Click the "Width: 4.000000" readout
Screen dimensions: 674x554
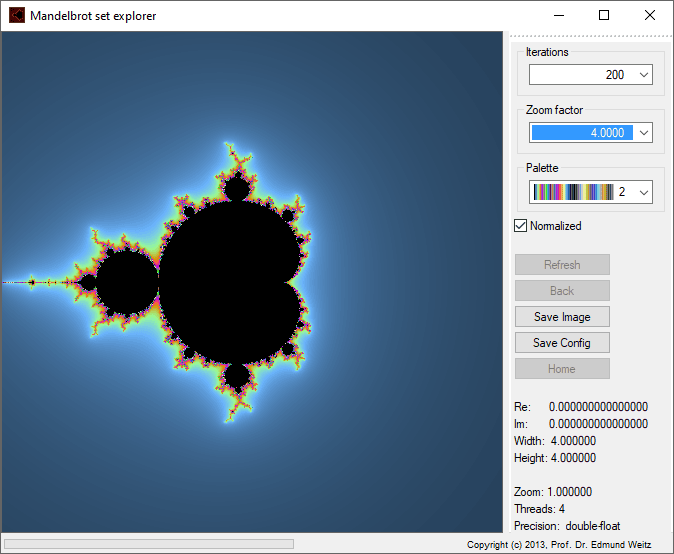coord(555,441)
